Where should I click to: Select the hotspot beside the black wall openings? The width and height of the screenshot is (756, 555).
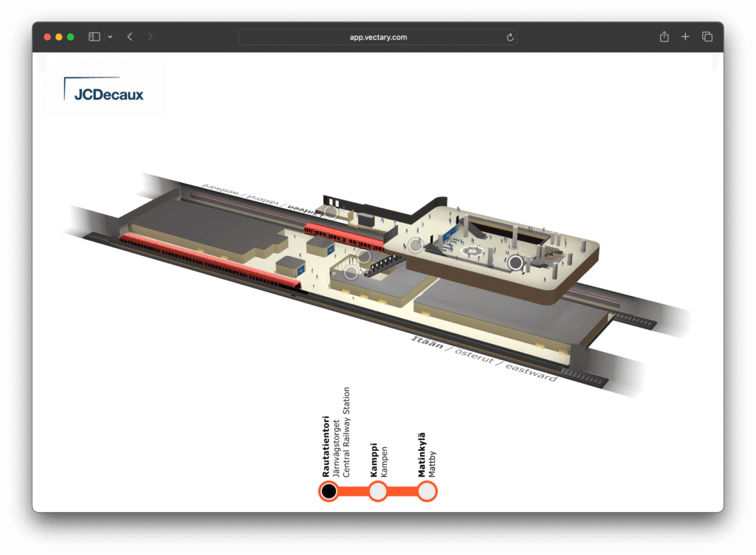pos(331,213)
